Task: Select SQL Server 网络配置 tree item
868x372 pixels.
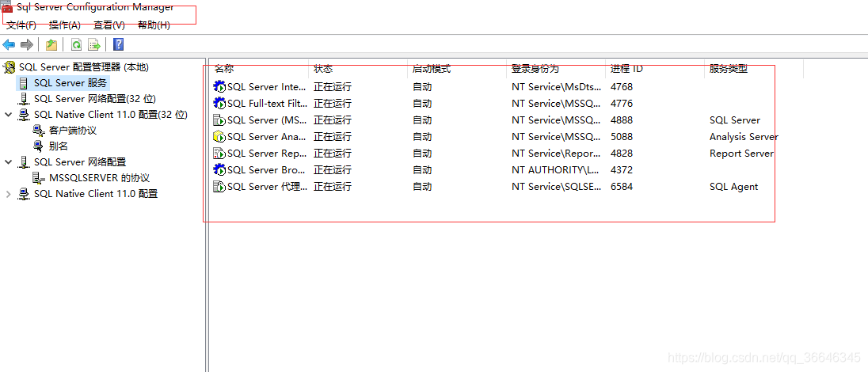Action: 80,162
